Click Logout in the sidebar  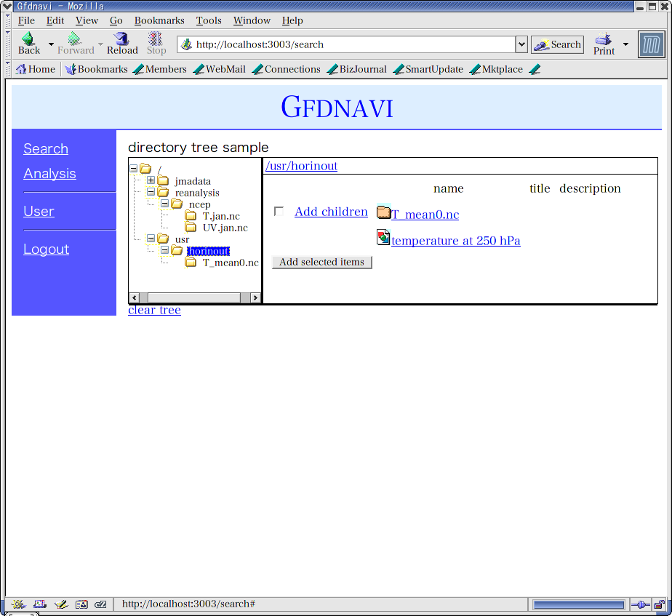tap(47, 249)
